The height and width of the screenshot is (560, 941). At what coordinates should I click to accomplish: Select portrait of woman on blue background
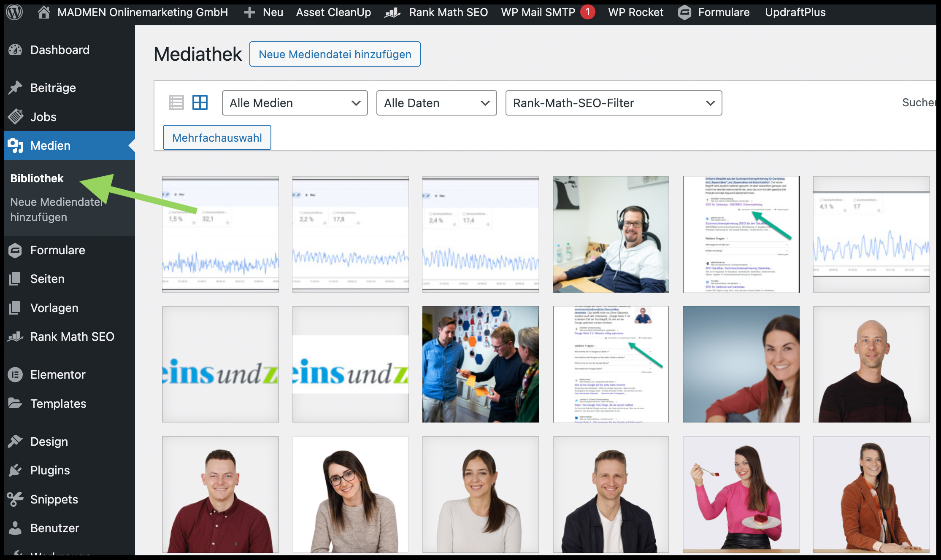click(741, 364)
